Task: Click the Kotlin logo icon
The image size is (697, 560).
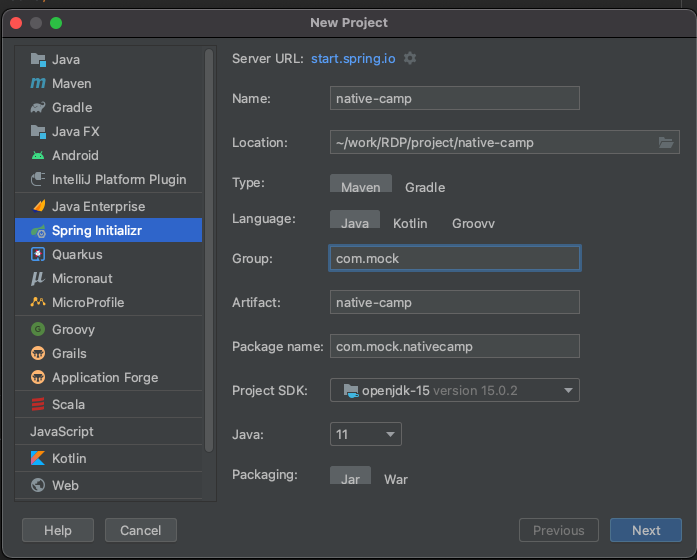Action: (x=38, y=458)
